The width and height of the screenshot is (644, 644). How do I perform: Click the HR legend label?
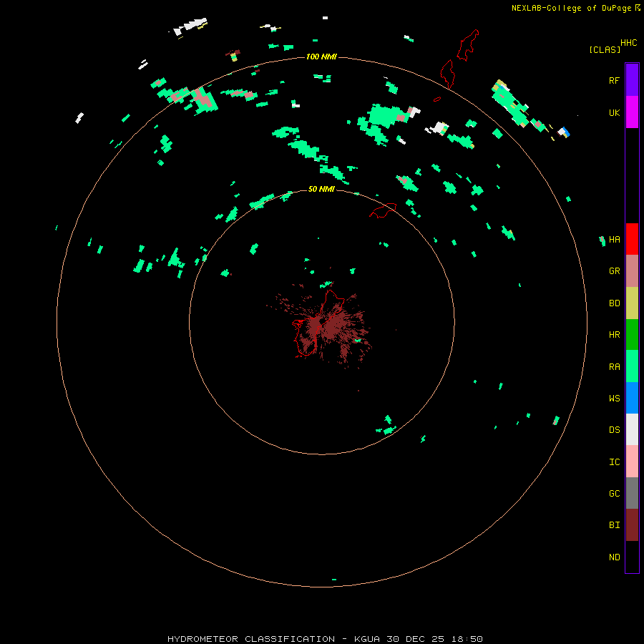click(x=614, y=335)
